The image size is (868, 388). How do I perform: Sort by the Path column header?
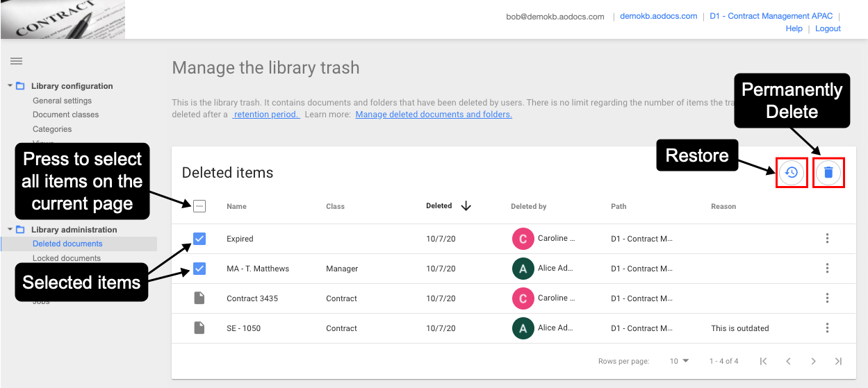tap(619, 206)
